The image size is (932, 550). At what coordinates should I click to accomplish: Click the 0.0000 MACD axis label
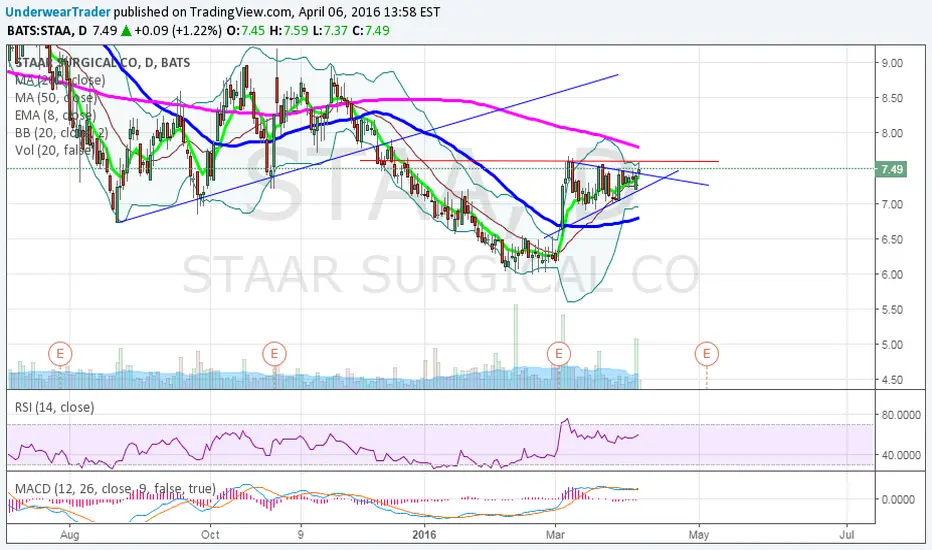coord(898,499)
